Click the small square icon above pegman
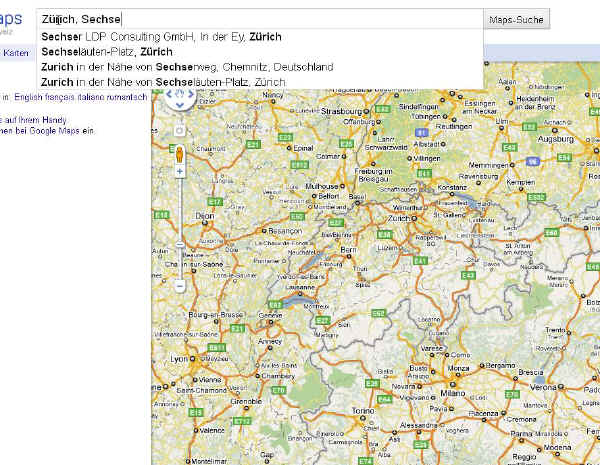Image resolution: width=600 pixels, height=465 pixels. [179, 131]
